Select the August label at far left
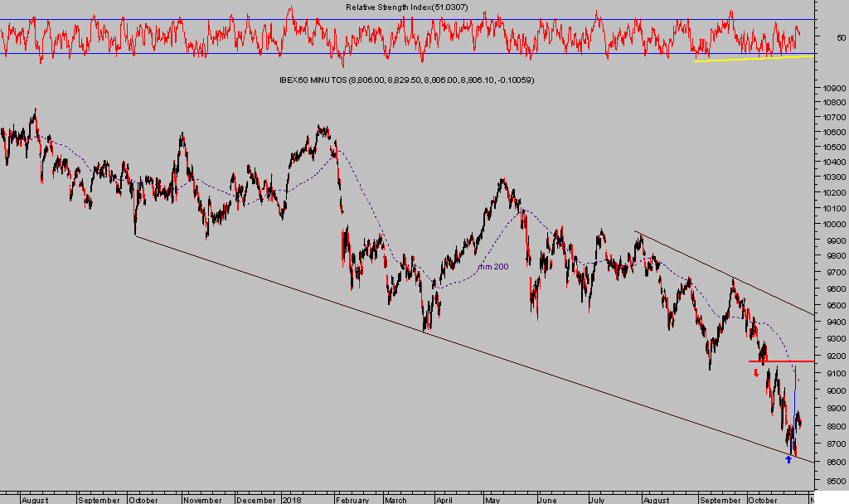This screenshot has width=849, height=504. point(35,500)
